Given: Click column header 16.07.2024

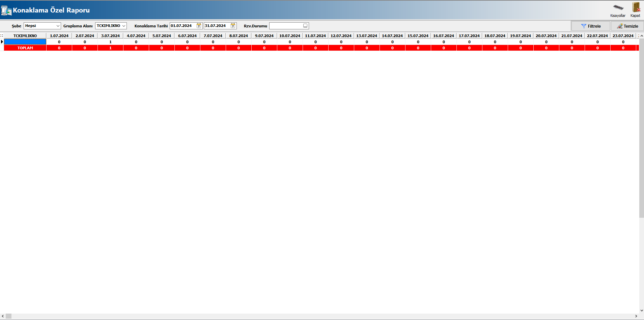Looking at the screenshot, I should [x=444, y=35].
